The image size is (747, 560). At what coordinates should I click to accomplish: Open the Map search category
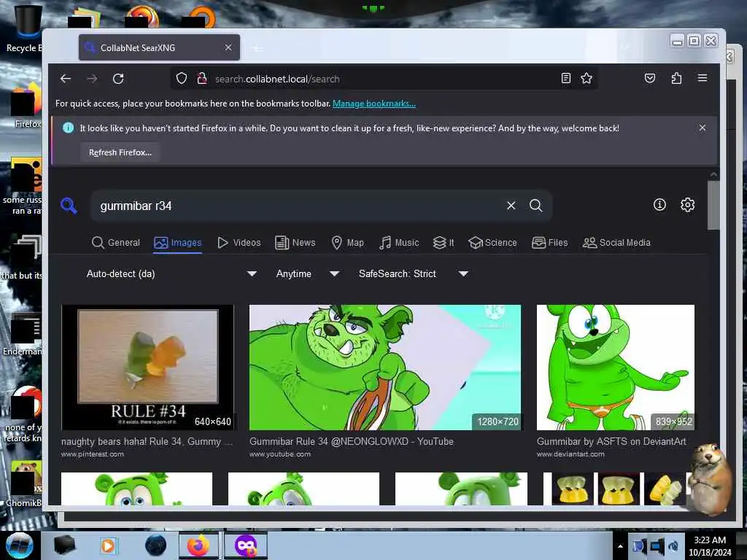[347, 242]
